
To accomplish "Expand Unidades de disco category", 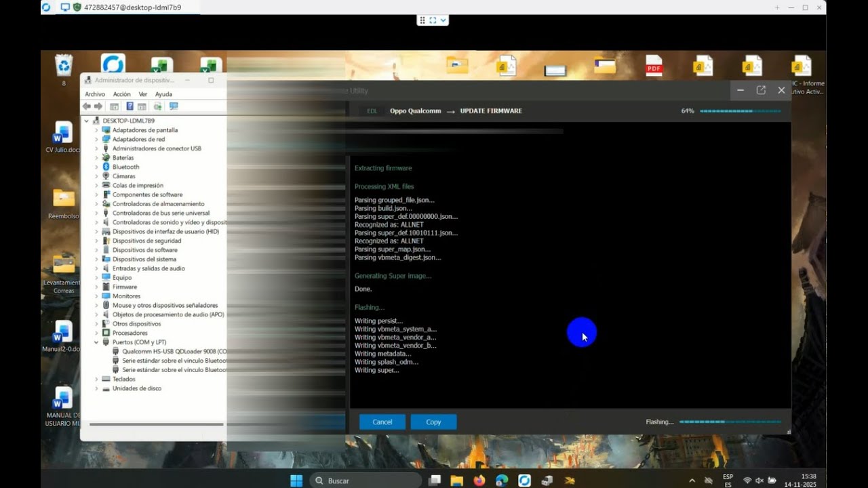I will (x=96, y=388).
